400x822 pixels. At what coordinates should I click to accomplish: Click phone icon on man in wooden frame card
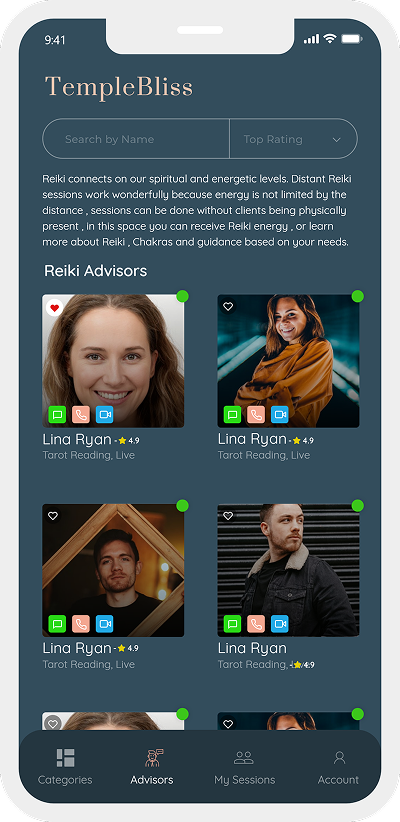81,624
